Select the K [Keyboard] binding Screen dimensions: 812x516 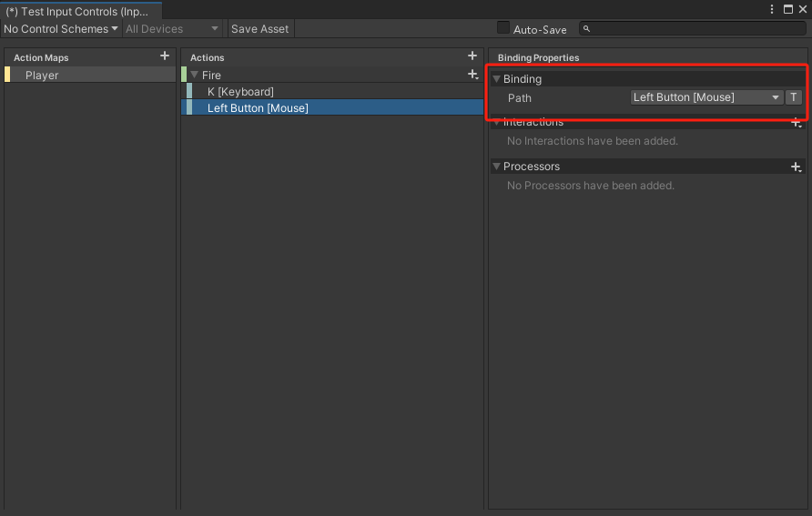[332, 92]
